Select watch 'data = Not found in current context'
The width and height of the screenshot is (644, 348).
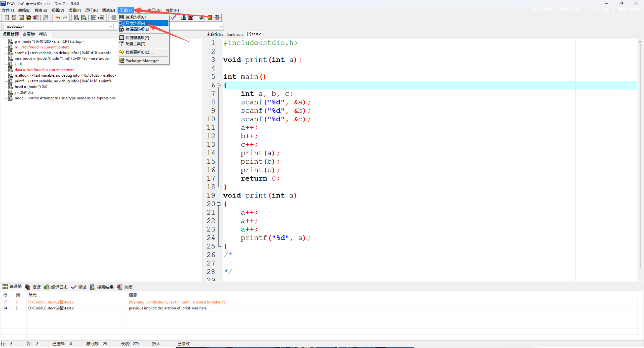[x=44, y=70]
